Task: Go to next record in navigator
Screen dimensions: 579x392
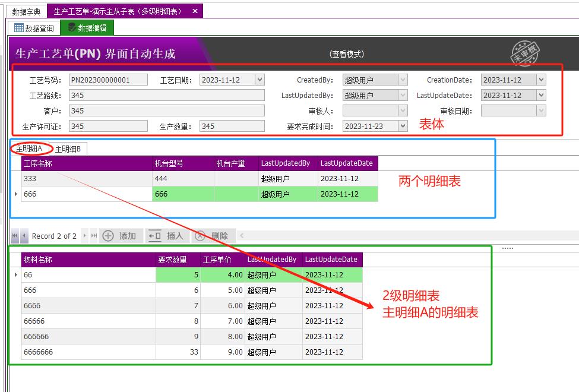Action: click(84, 236)
